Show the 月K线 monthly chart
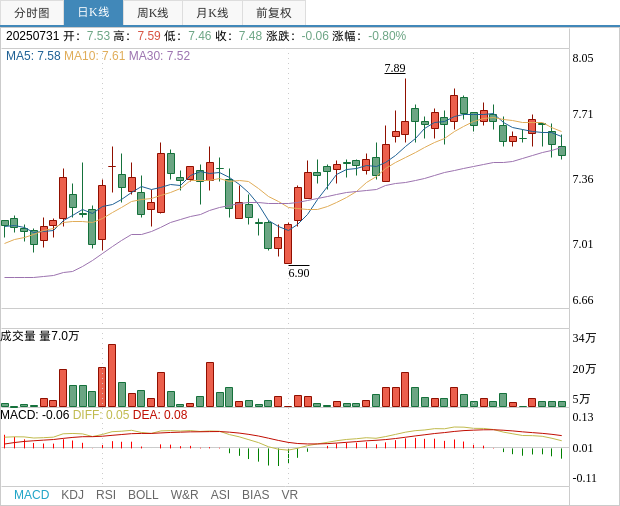Viewport: 620px width, 506px height. tap(212, 13)
